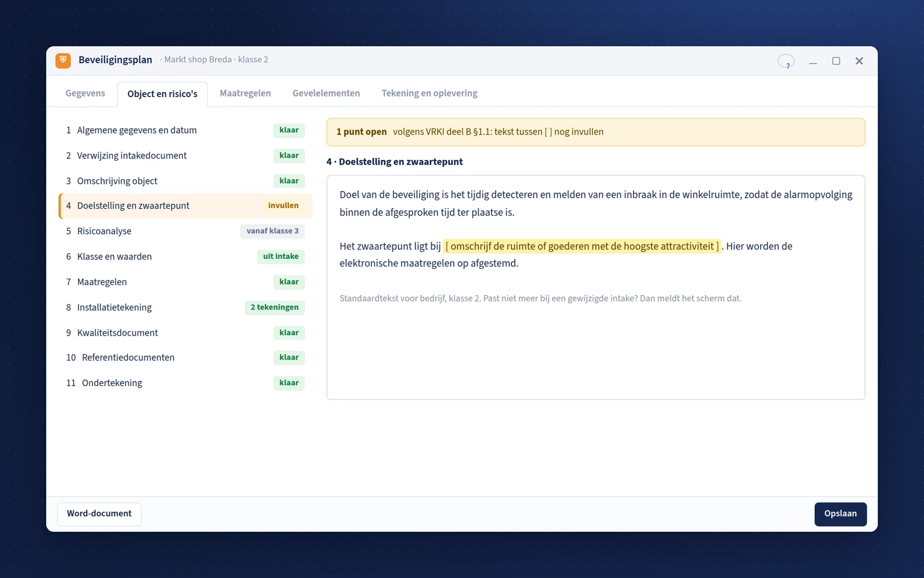Select section 6 Klasse en waarden
Viewport: 924px width, 578px height.
coord(185,257)
